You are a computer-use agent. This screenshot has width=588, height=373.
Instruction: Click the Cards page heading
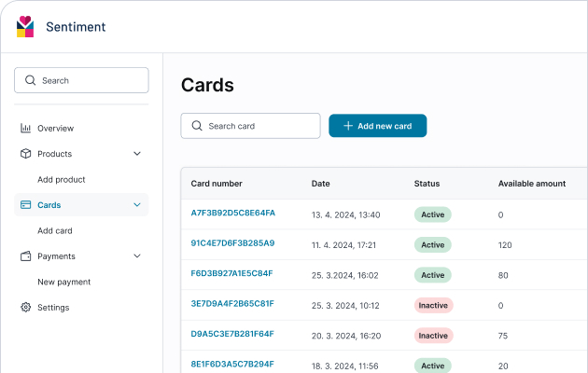[207, 85]
